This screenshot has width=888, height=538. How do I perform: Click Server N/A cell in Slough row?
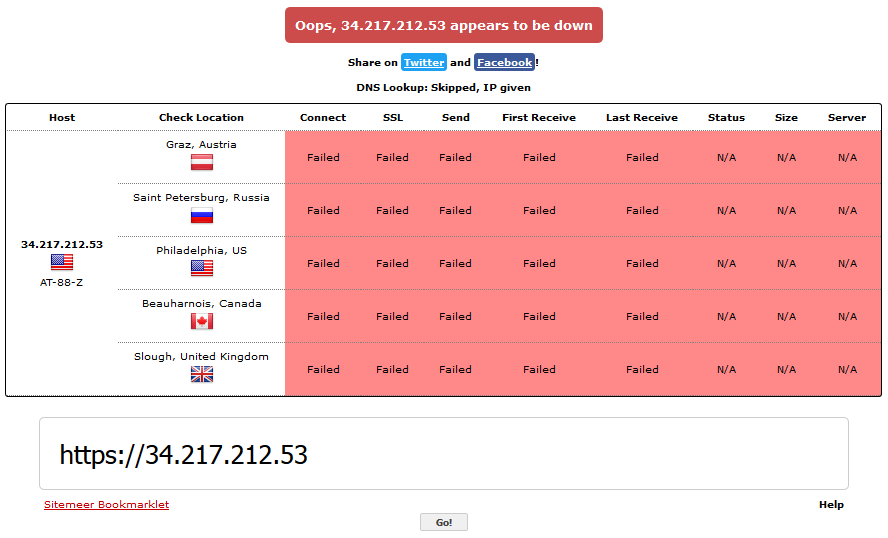coord(847,369)
